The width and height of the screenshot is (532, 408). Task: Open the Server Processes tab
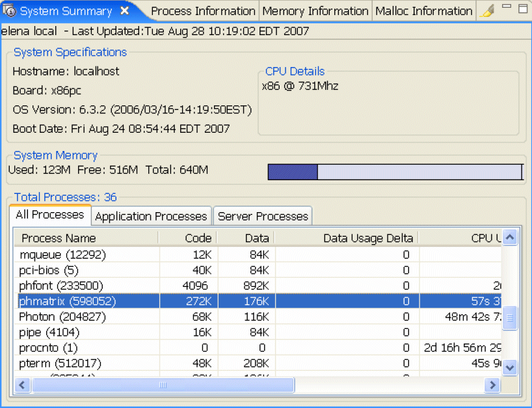tap(262, 216)
